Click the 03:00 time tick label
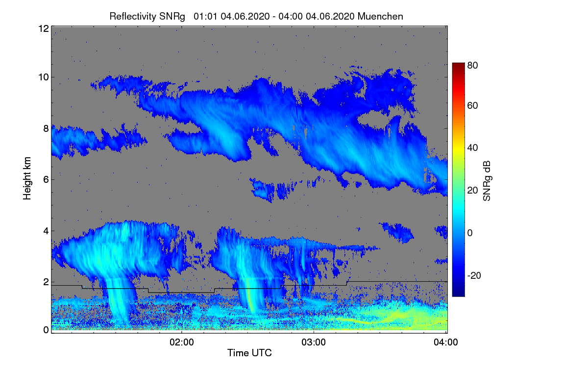This screenshot has height=392, width=588. (314, 342)
